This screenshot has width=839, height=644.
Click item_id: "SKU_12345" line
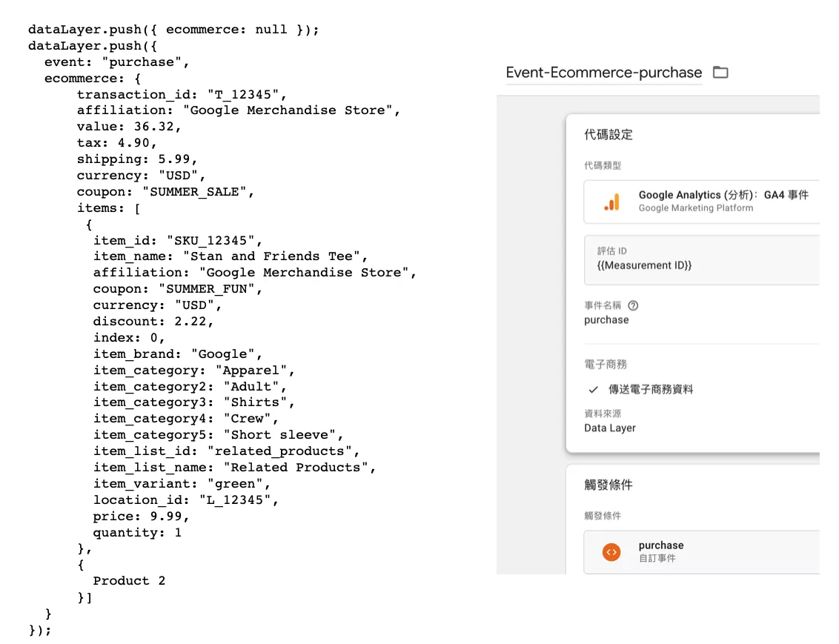coord(178,241)
